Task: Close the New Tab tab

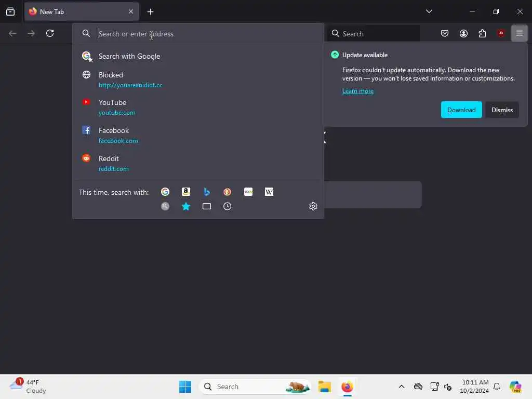Action: [x=130, y=11]
